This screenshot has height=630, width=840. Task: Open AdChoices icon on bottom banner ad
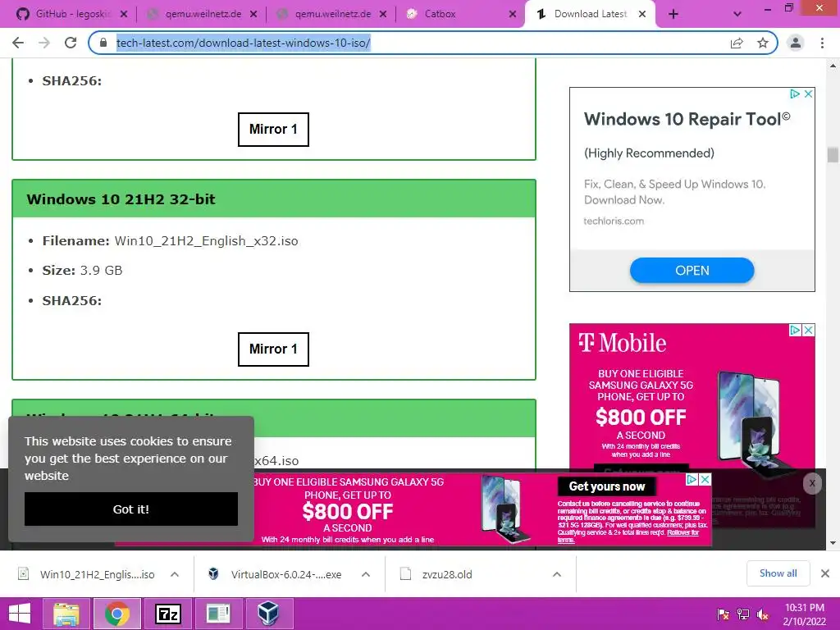(692, 479)
